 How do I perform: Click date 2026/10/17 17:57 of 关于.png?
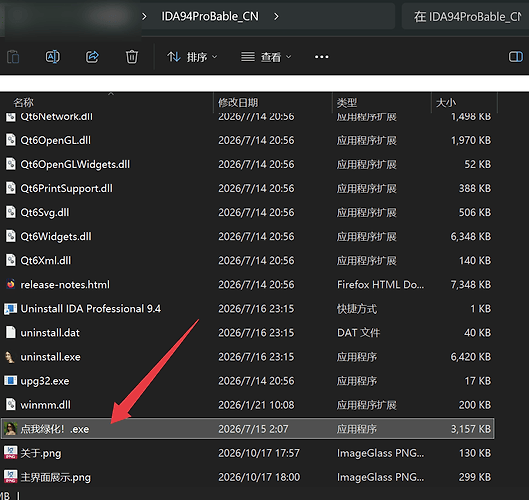tap(259, 453)
